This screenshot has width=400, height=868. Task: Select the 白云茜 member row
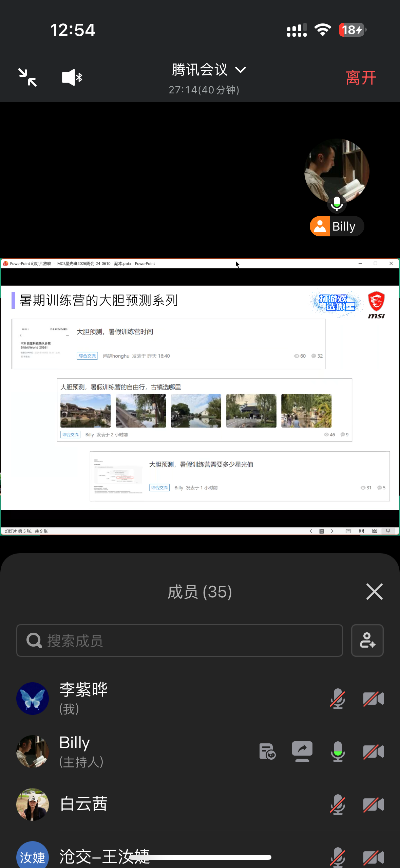[x=200, y=804]
